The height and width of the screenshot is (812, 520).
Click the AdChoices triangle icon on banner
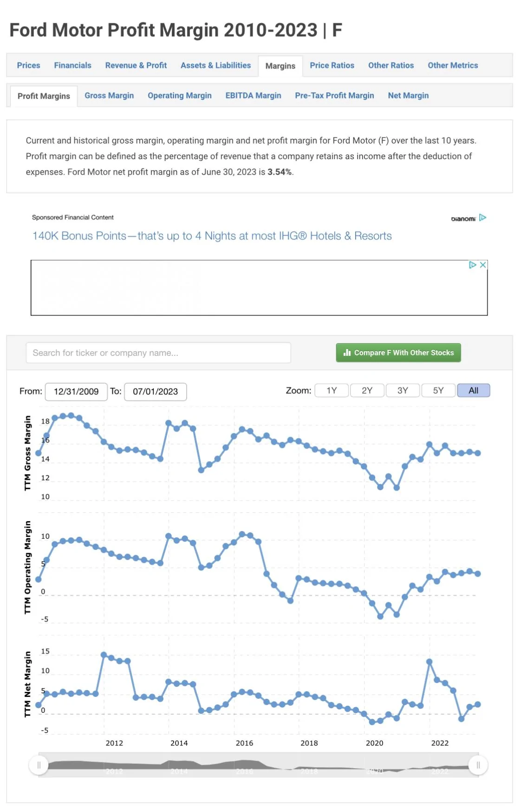[x=473, y=265]
